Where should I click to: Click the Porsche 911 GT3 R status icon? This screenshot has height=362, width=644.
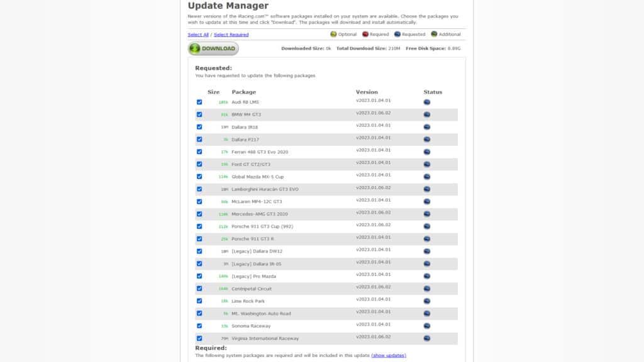427,239
